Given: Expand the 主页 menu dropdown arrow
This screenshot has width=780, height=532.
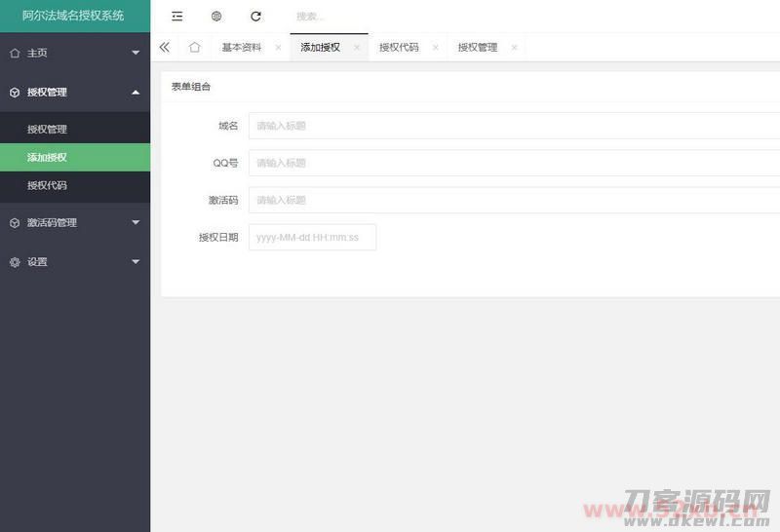Looking at the screenshot, I should point(136,54).
